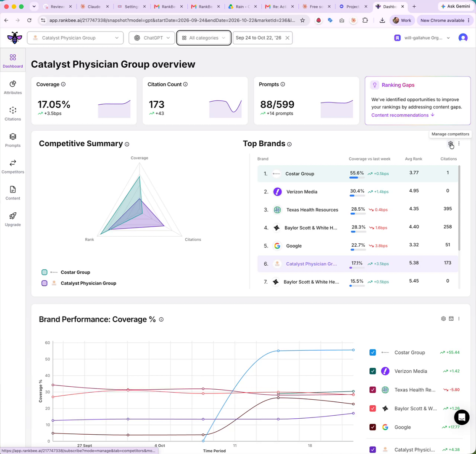
Task: Switch to the Project browser tab
Action: point(353,6)
